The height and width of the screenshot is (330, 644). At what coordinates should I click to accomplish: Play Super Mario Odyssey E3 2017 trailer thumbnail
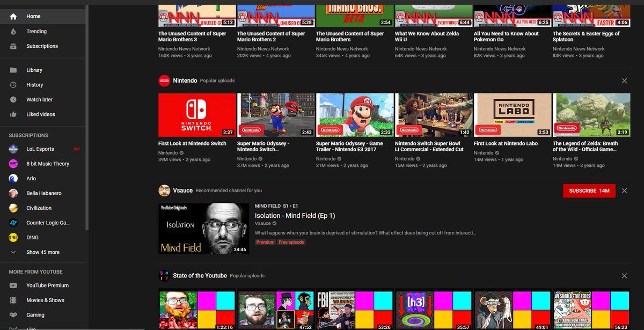click(x=355, y=115)
